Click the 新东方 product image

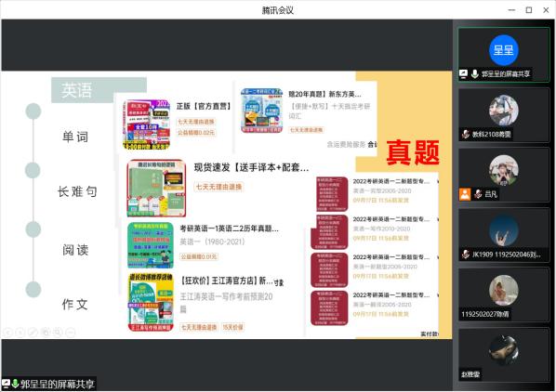coord(261,111)
